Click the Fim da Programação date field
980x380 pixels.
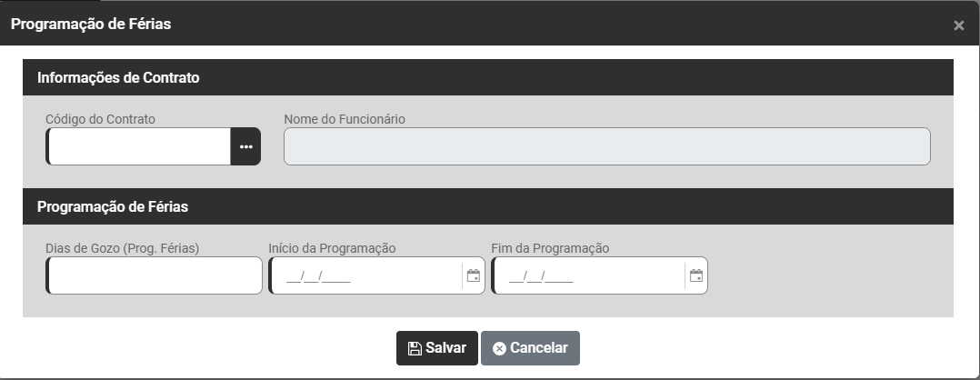(x=588, y=276)
